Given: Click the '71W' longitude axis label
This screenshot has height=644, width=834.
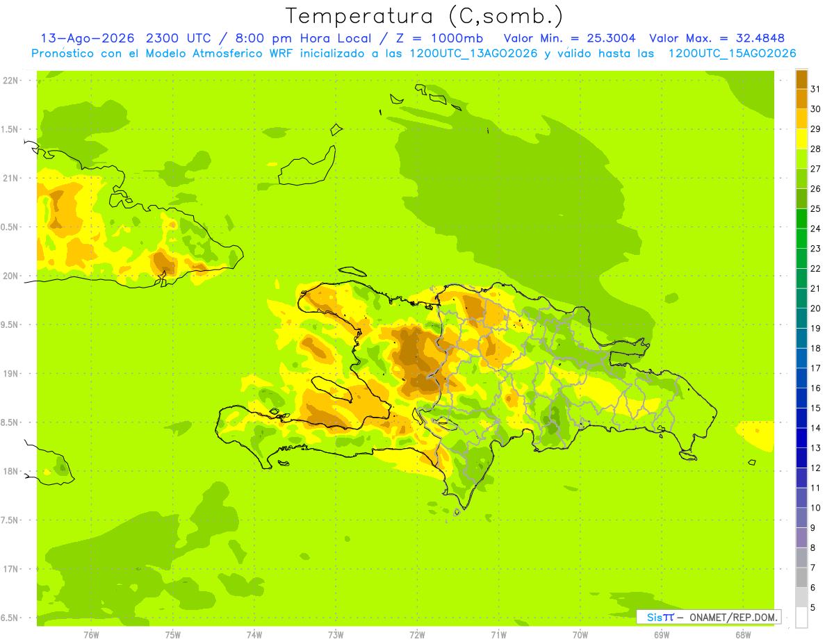Looking at the screenshot, I should [x=498, y=636].
